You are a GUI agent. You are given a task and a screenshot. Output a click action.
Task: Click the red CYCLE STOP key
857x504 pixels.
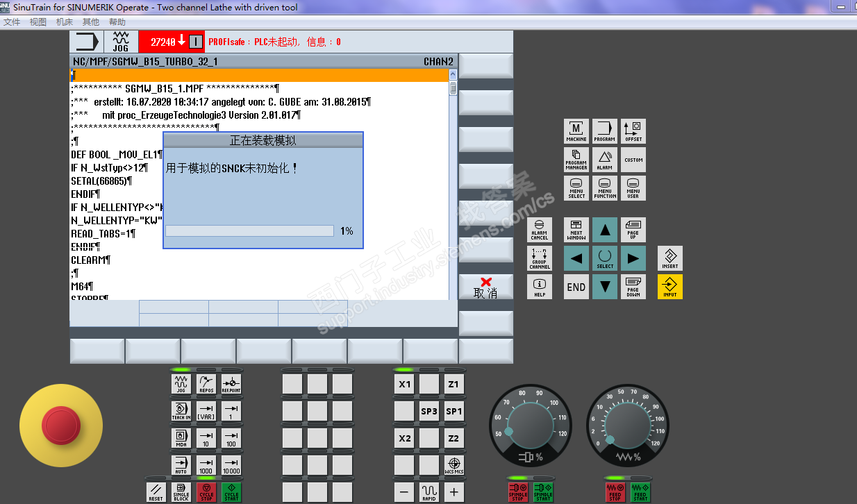coord(206,492)
